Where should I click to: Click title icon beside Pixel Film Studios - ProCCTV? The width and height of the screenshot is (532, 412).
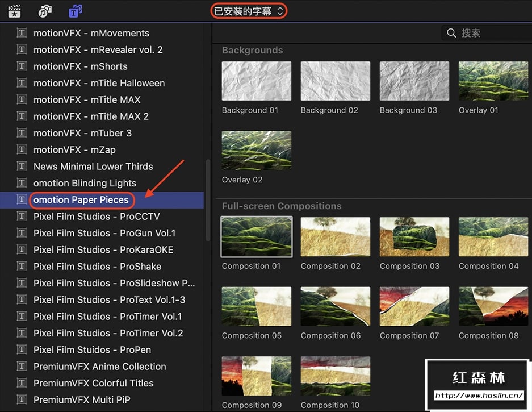coord(22,217)
